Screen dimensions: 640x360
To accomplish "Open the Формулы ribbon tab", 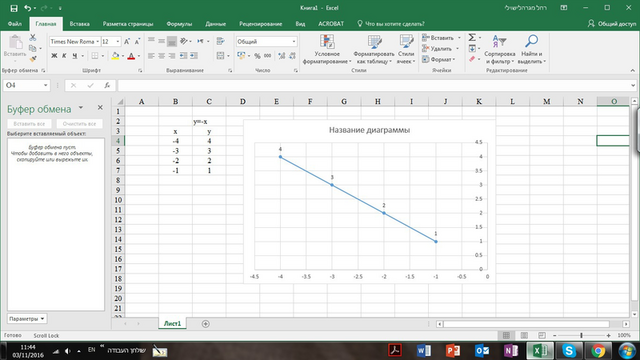I will (x=179, y=24).
